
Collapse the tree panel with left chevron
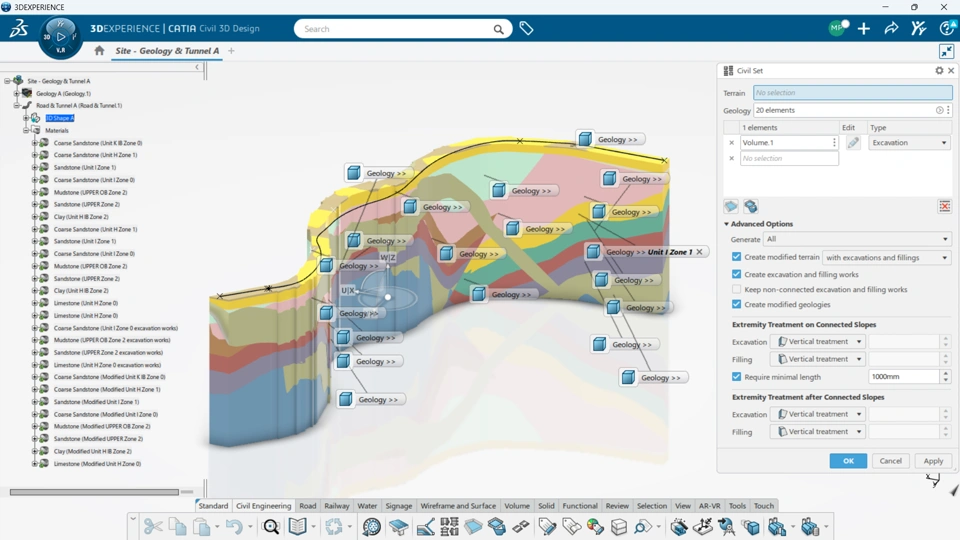(x=197, y=67)
